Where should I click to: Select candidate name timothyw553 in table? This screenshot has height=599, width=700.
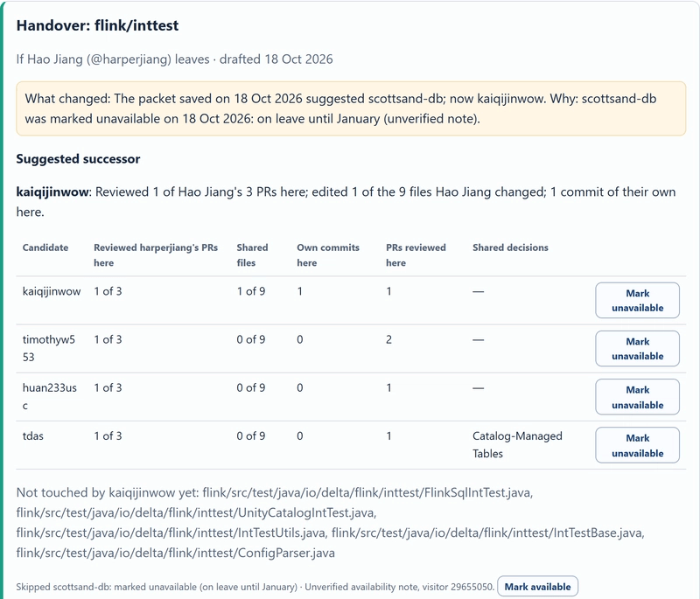pyautogui.click(x=49, y=348)
